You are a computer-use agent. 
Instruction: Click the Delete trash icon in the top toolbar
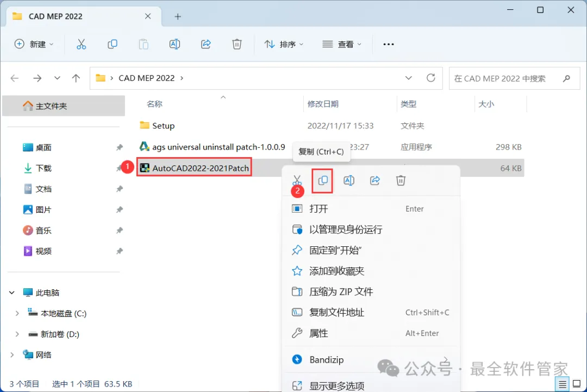point(236,44)
